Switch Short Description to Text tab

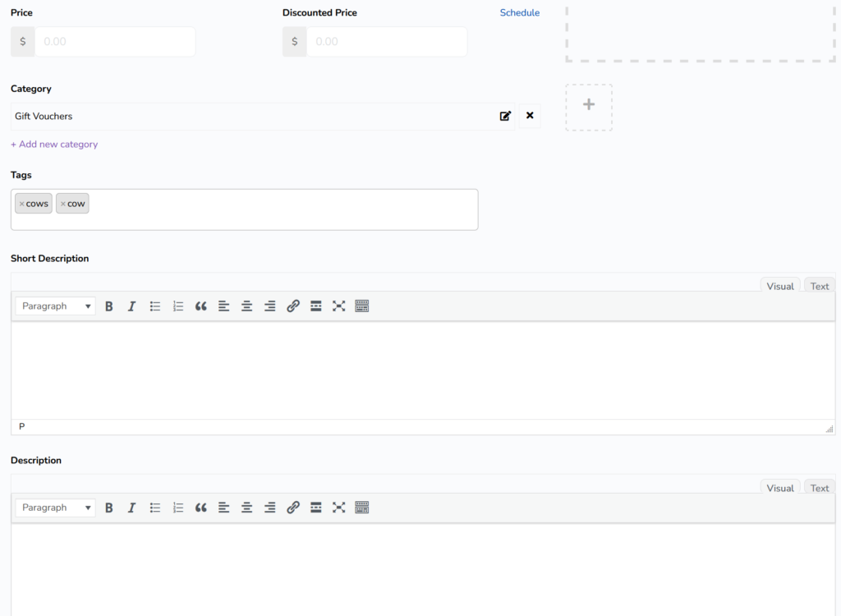pyautogui.click(x=820, y=286)
